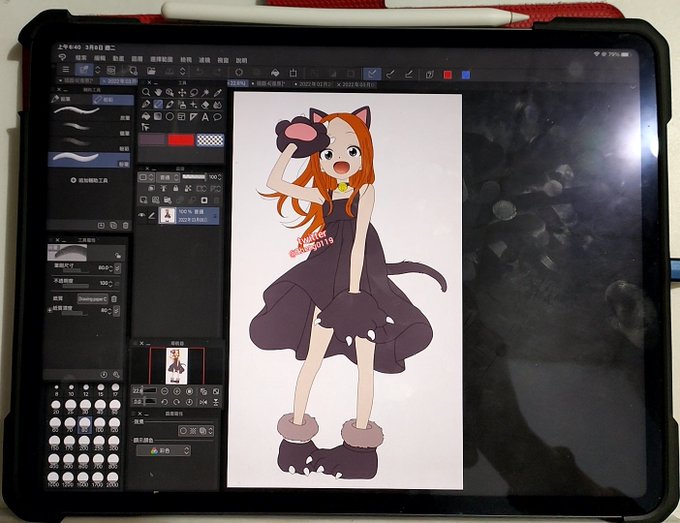This screenshot has height=523, width=680.
Task: Select the layer thumbnail in Layer panel
Action: pos(167,215)
